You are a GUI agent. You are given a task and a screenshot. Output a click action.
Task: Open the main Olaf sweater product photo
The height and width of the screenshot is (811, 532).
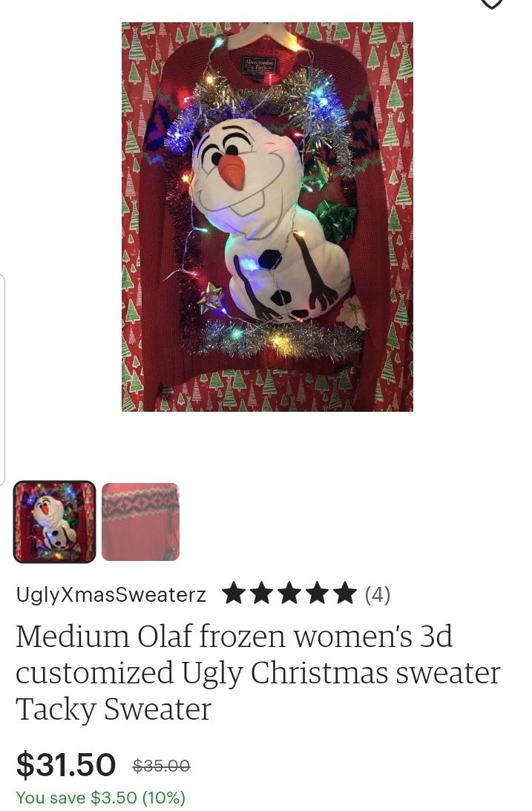[x=267, y=217]
